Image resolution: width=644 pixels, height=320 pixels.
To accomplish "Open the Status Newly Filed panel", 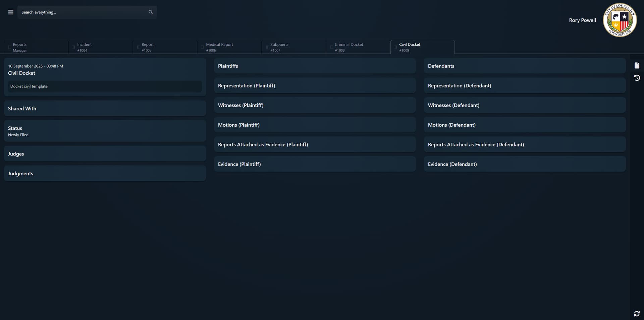I will coord(105,131).
